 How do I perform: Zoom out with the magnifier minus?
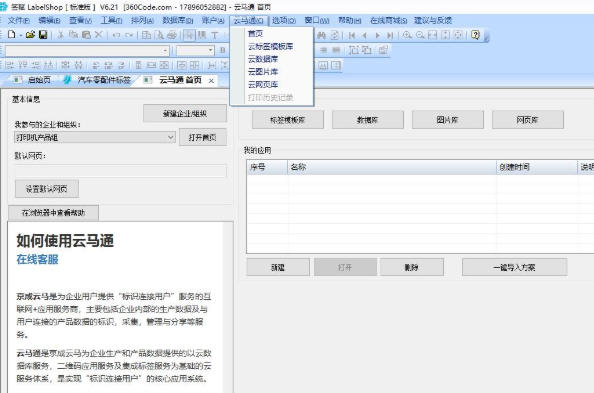coord(420,35)
